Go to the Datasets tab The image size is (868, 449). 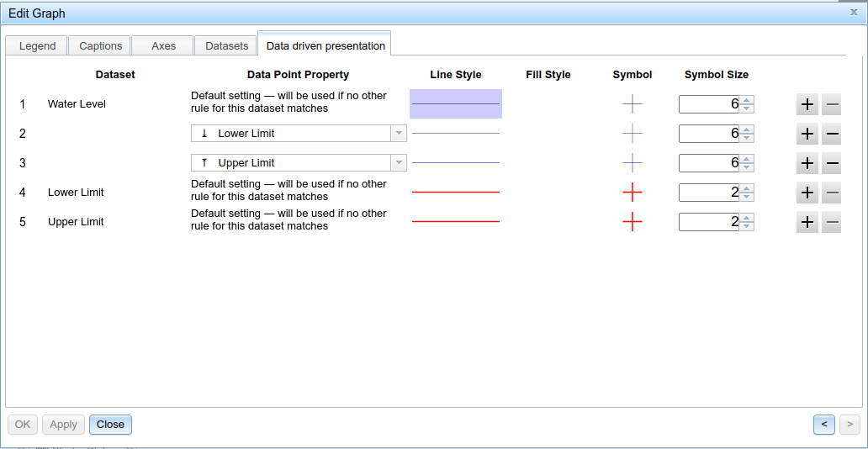pos(226,46)
